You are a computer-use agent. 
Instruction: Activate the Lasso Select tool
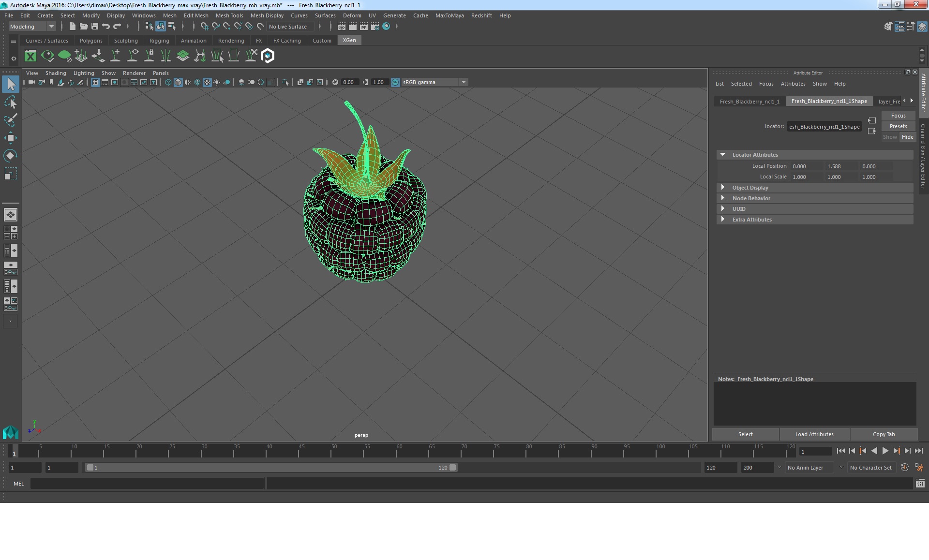click(x=11, y=103)
